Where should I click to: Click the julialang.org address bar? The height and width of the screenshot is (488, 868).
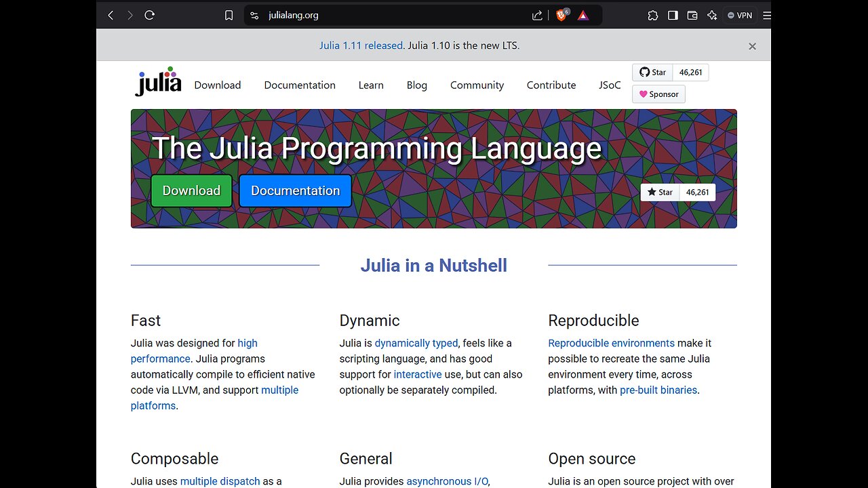(x=422, y=15)
